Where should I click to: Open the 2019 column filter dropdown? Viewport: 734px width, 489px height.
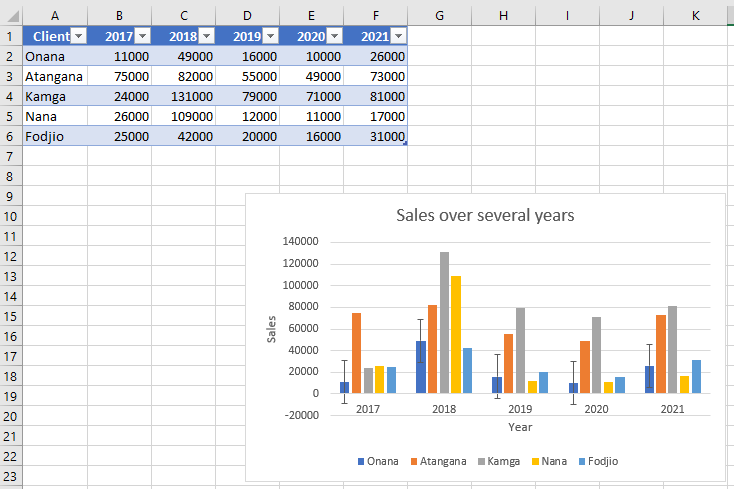[x=271, y=36]
